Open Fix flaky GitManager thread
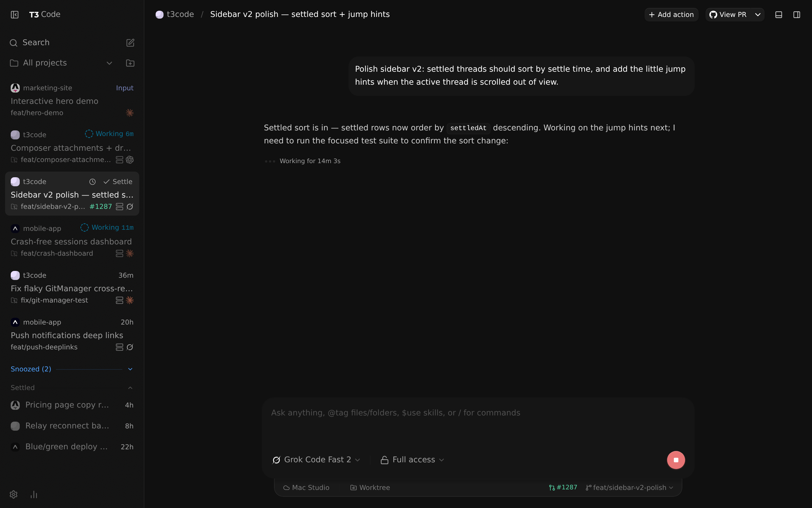The width and height of the screenshot is (812, 508). 72,289
